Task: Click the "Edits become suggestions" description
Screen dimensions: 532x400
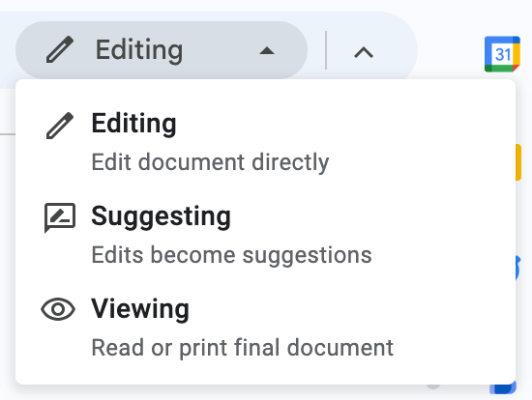Action: tap(232, 255)
